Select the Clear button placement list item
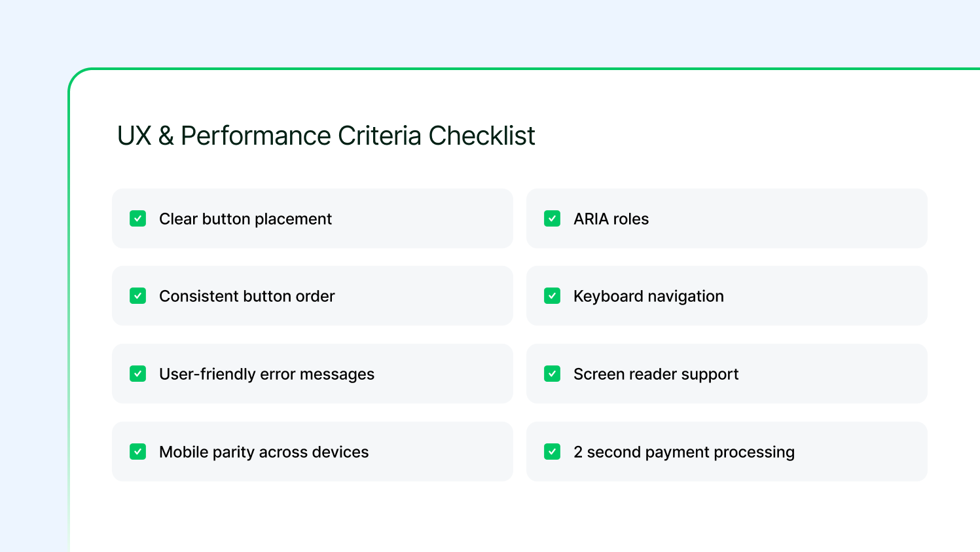This screenshot has width=980, height=552. point(312,219)
